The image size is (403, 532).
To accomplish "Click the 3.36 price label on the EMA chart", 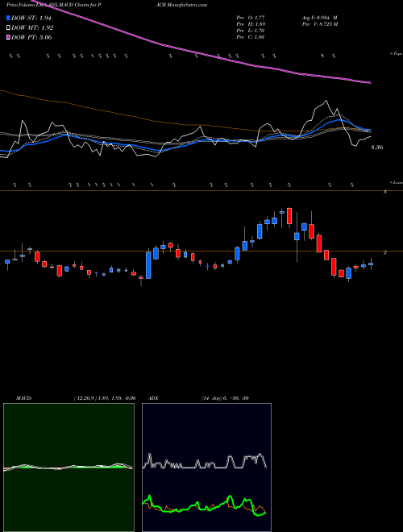I will pyautogui.click(x=377, y=148).
